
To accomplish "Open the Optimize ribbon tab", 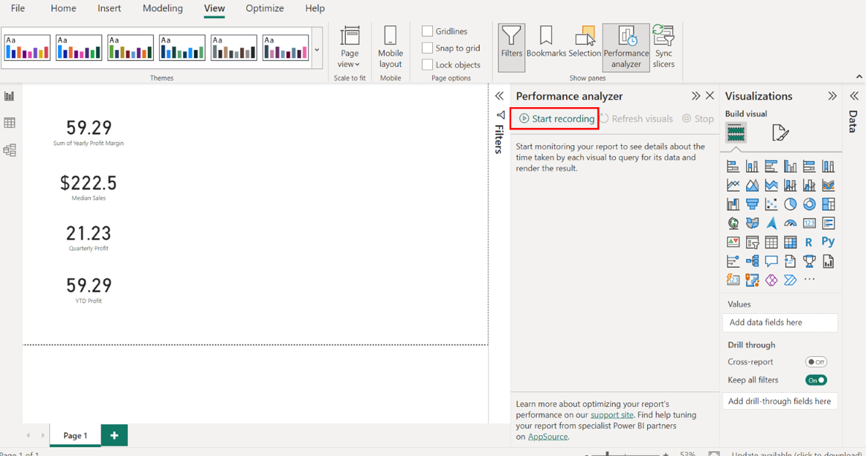I will click(264, 8).
